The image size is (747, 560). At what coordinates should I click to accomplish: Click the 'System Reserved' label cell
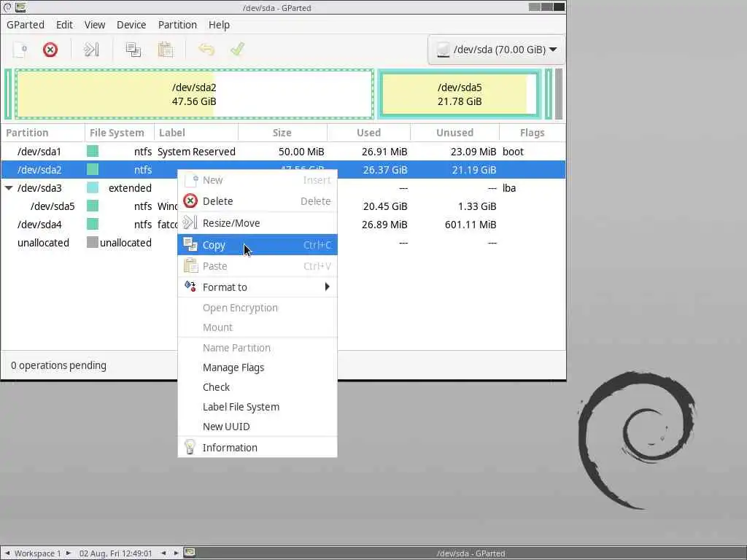pos(196,152)
